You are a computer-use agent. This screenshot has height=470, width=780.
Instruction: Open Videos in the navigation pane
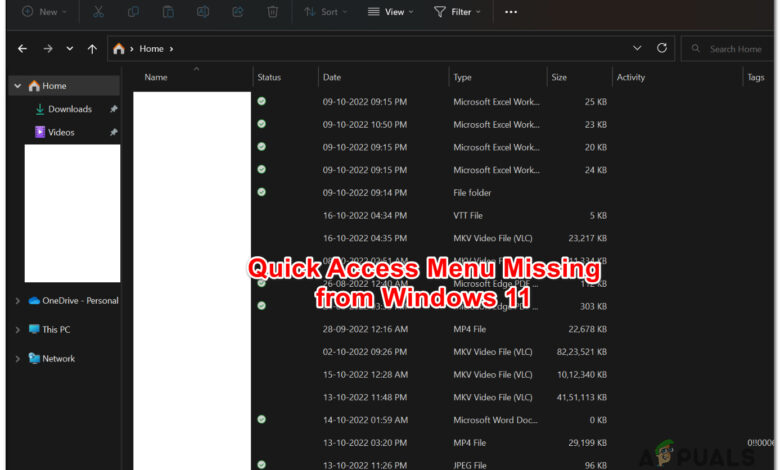click(x=61, y=132)
